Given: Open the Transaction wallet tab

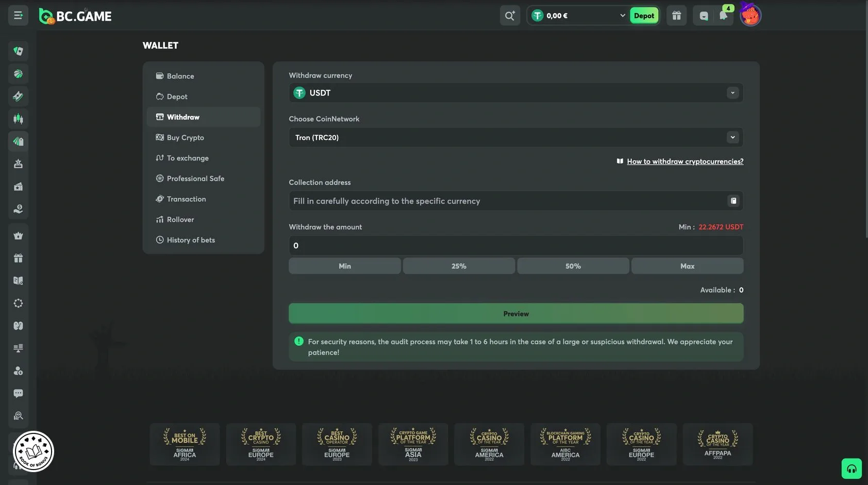Looking at the screenshot, I should [204, 199].
